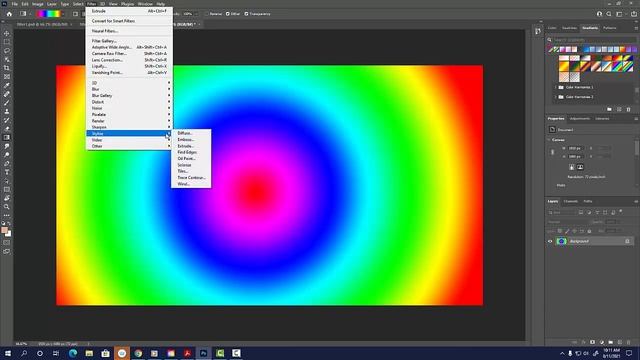Expand the Other submenu
This screenshot has width=640, height=360.
pos(129,146)
